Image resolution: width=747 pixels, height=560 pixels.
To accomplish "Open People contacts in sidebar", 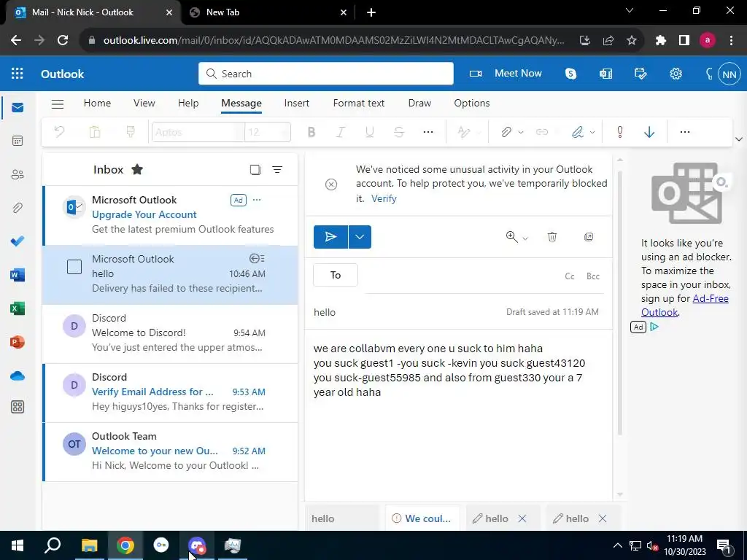I will click(x=18, y=174).
